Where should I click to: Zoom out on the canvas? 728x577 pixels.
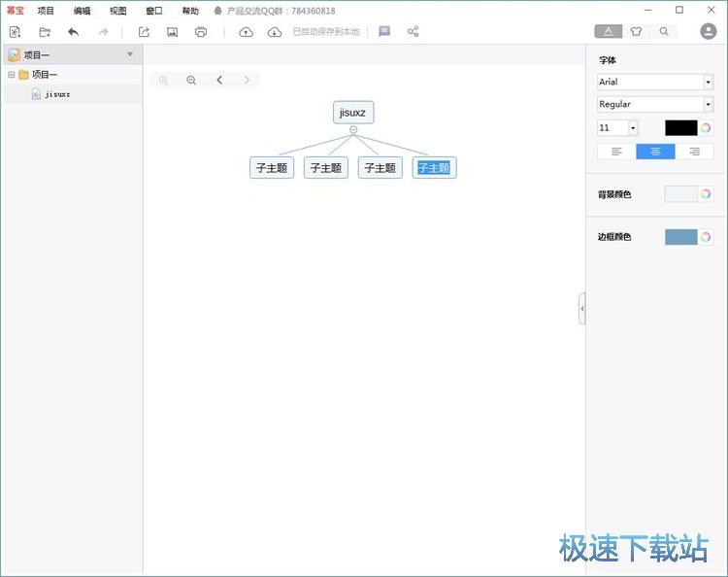pyautogui.click(x=191, y=80)
